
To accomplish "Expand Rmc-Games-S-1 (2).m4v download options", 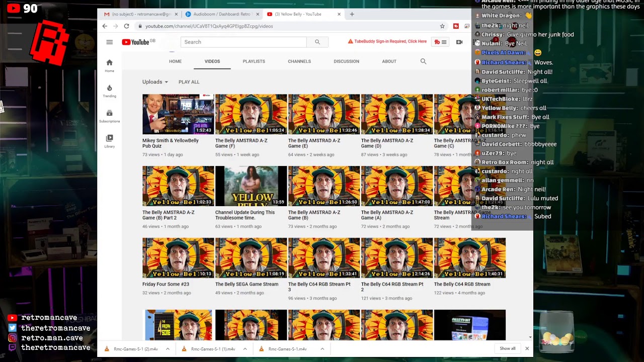I will click(168, 349).
